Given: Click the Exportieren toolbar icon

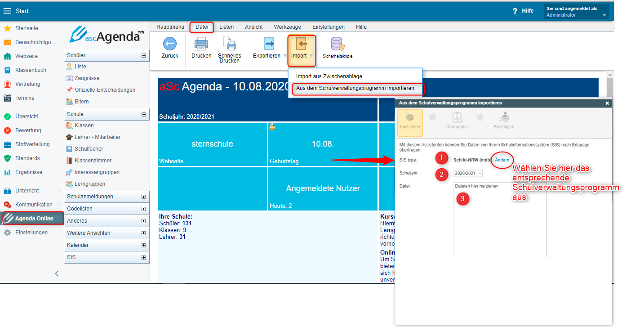Looking at the screenshot, I should coord(269,44).
